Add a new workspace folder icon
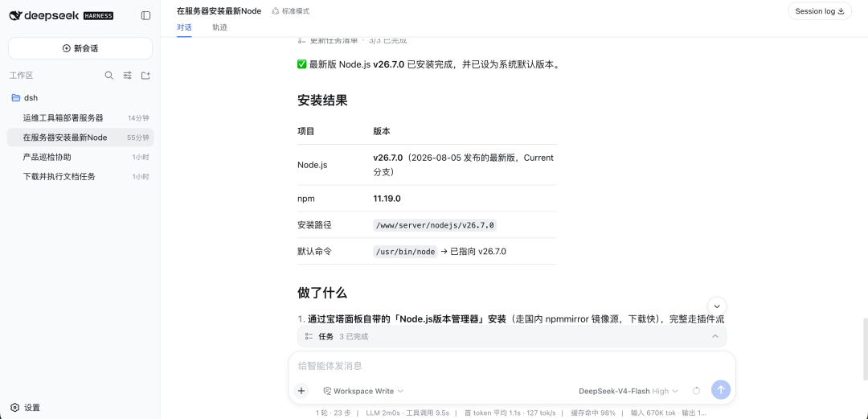This screenshot has width=868, height=419. click(x=145, y=76)
